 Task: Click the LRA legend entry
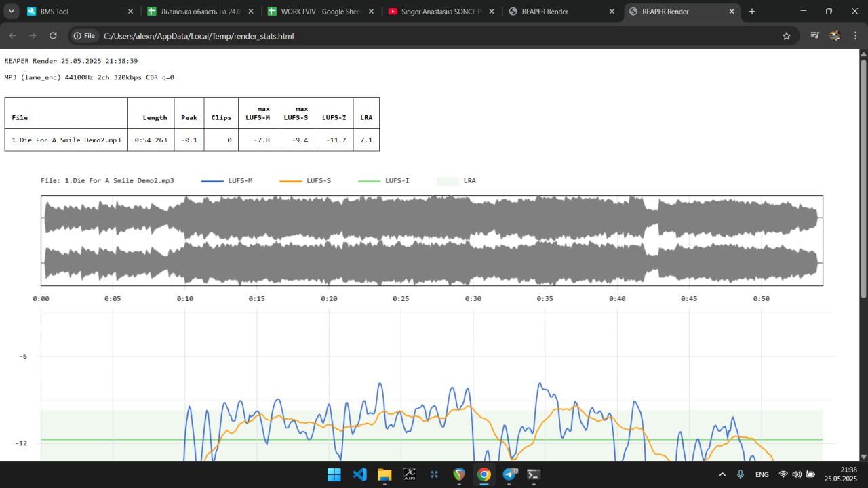(x=456, y=181)
